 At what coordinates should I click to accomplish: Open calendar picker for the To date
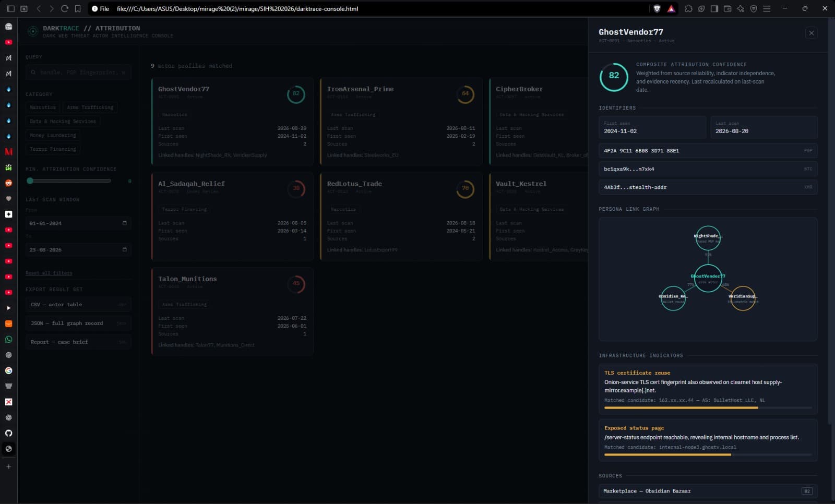(124, 250)
